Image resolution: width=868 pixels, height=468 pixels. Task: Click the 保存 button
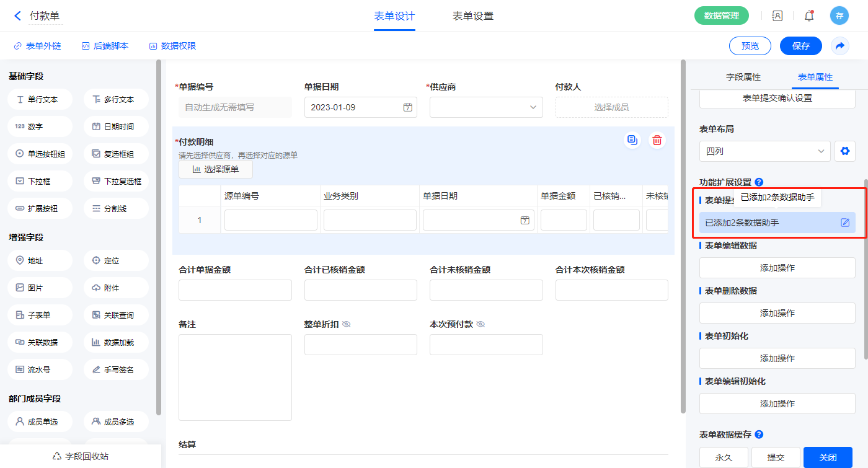(800, 46)
